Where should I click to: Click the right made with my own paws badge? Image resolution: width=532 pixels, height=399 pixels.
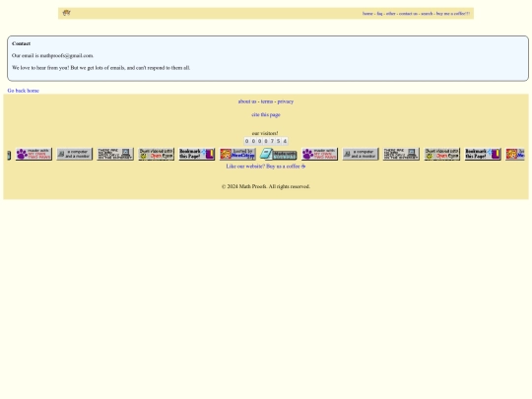point(319,155)
